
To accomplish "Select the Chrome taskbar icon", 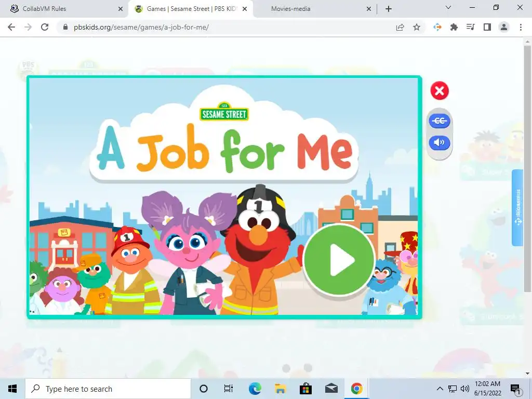I will pyautogui.click(x=356, y=389).
